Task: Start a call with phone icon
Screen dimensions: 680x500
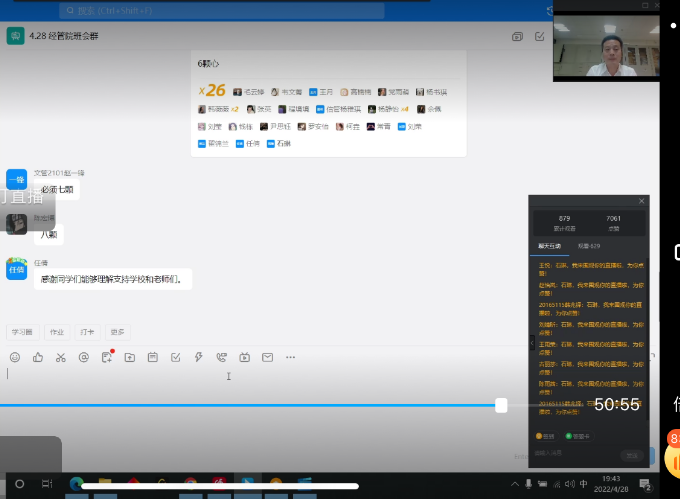Action: pos(221,357)
